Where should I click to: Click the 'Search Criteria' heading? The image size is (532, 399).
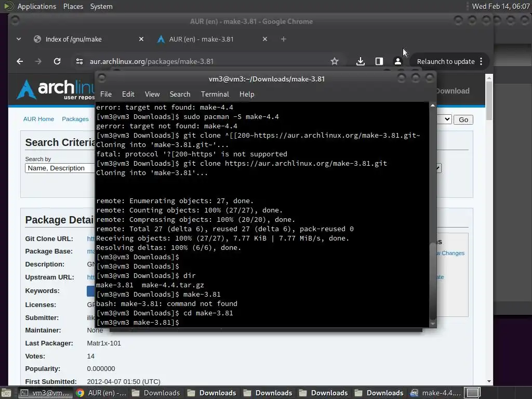[x=60, y=142]
